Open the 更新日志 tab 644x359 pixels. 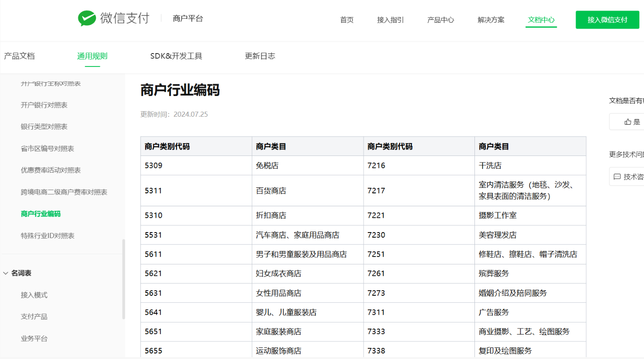pyautogui.click(x=260, y=56)
